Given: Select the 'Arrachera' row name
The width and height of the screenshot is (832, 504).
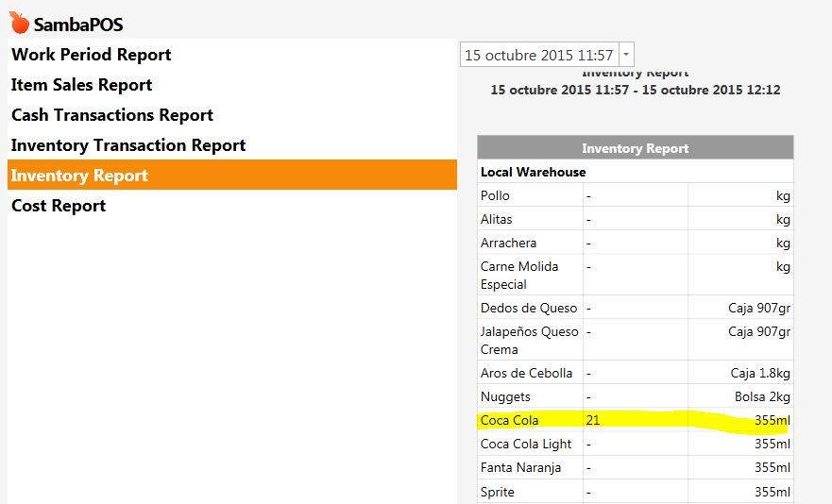Looking at the screenshot, I should point(508,243).
